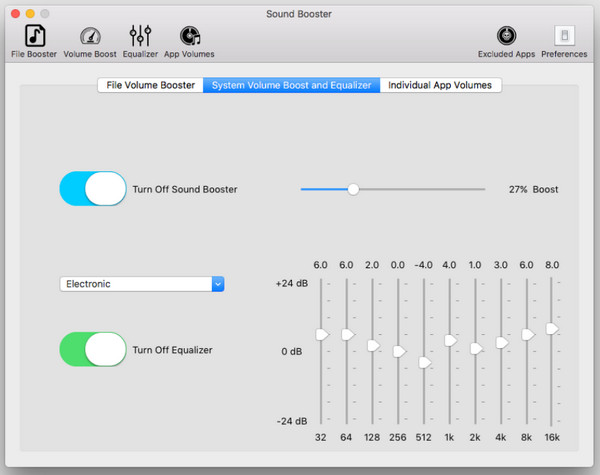Open the Equalizer sliders icon
600x475 pixels.
point(140,36)
